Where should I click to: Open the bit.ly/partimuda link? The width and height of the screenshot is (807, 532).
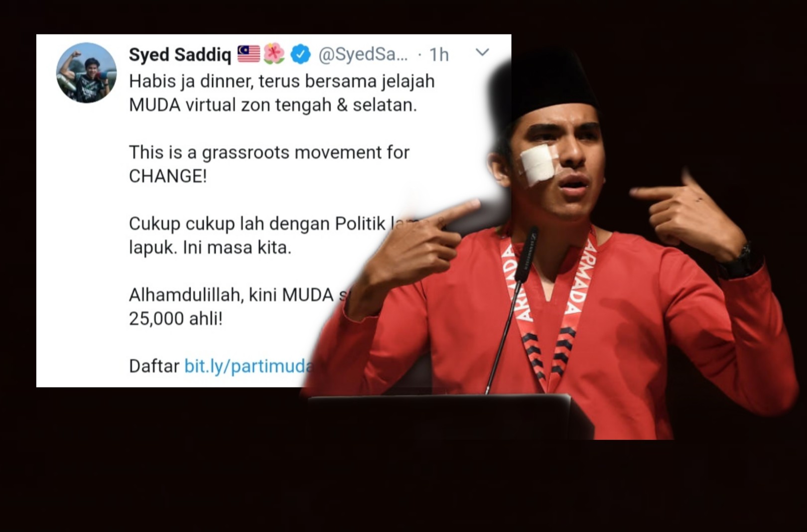pos(249,366)
